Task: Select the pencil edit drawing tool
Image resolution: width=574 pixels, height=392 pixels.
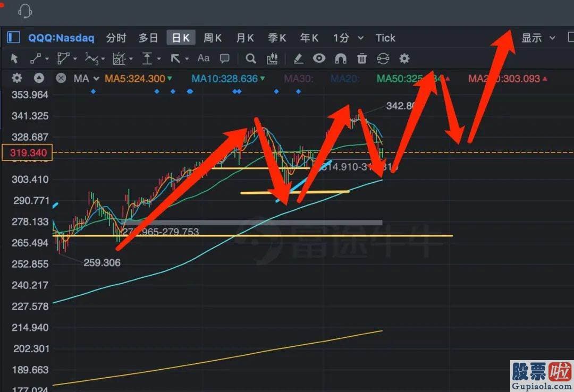Action: click(x=298, y=58)
